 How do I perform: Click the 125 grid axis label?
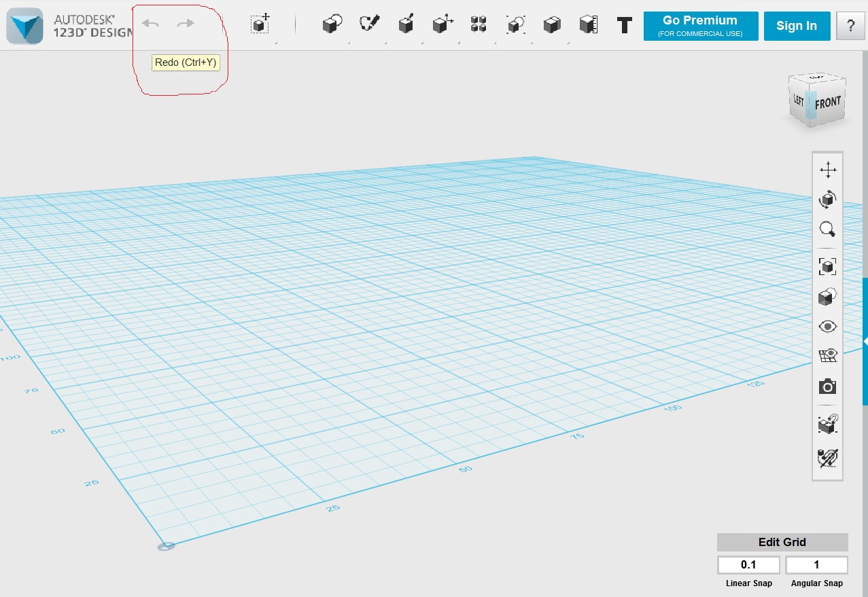click(x=755, y=384)
